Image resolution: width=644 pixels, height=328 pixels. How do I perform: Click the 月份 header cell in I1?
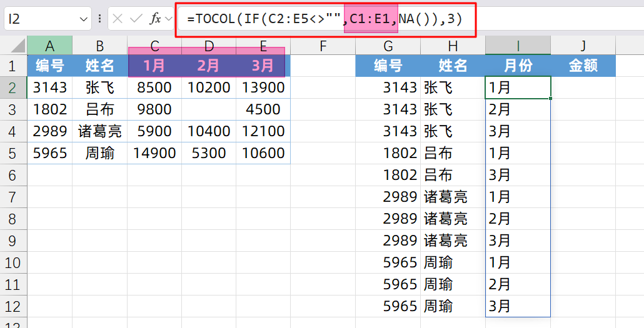point(518,66)
